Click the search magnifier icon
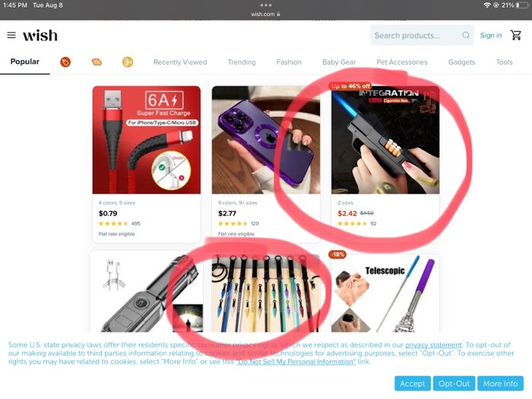The image size is (532, 399). click(466, 35)
